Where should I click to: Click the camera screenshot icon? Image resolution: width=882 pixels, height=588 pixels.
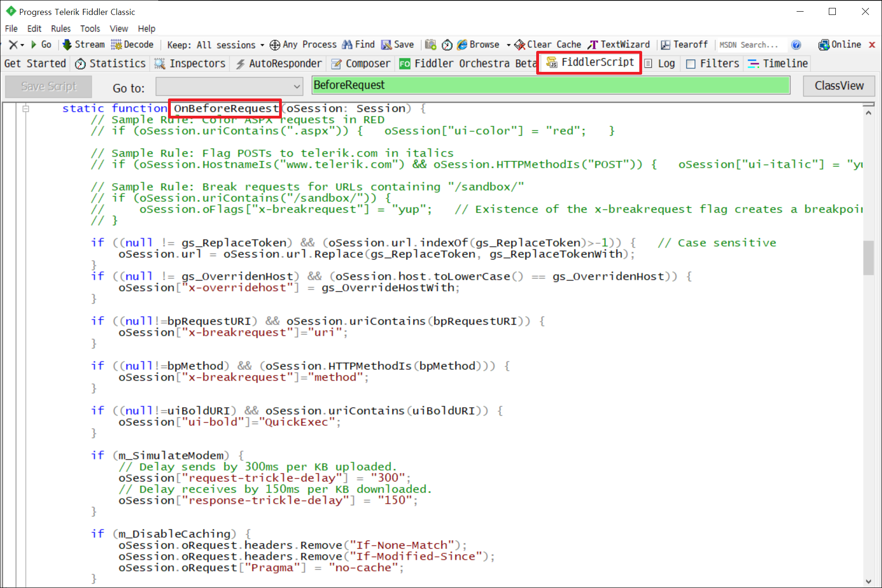tap(431, 45)
